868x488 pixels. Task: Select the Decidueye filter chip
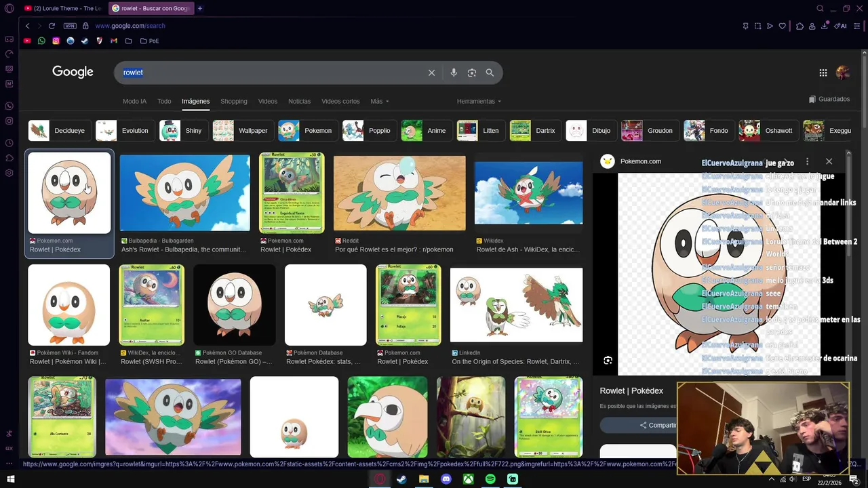point(58,130)
